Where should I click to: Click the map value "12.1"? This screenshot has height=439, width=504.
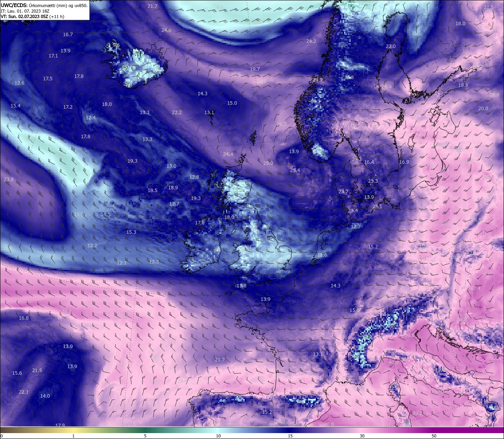click(122, 263)
